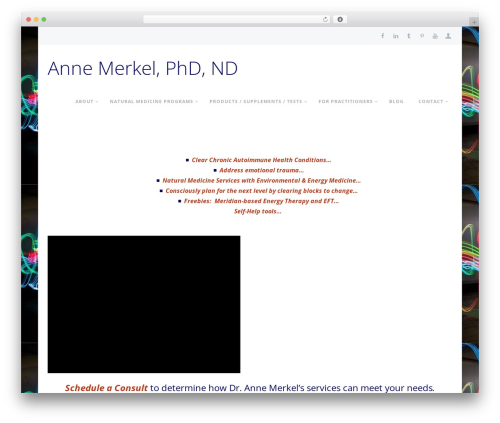Open the Contact menu item

pyautogui.click(x=431, y=101)
